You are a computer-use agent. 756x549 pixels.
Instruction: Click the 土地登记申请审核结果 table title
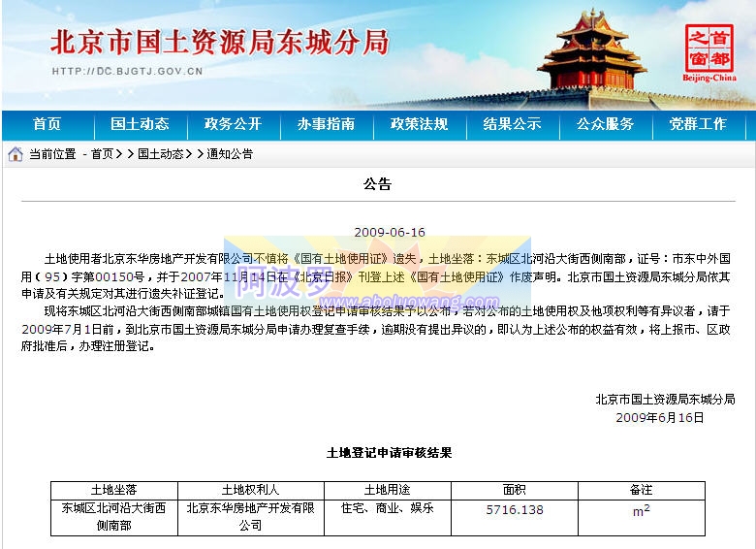[x=389, y=453]
